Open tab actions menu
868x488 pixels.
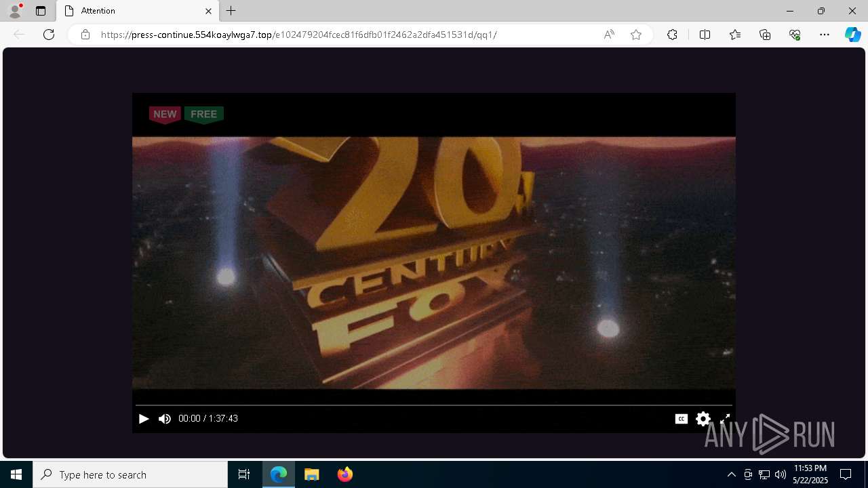[41, 11]
